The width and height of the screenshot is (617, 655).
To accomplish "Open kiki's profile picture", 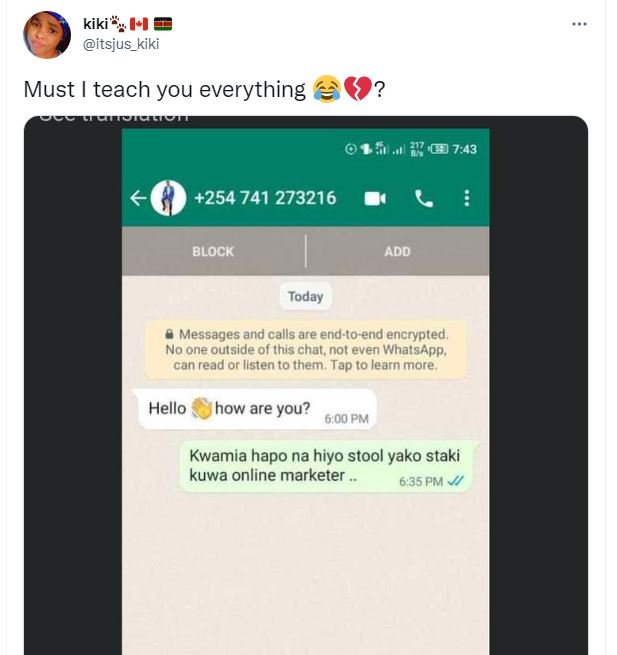I will click(47, 35).
